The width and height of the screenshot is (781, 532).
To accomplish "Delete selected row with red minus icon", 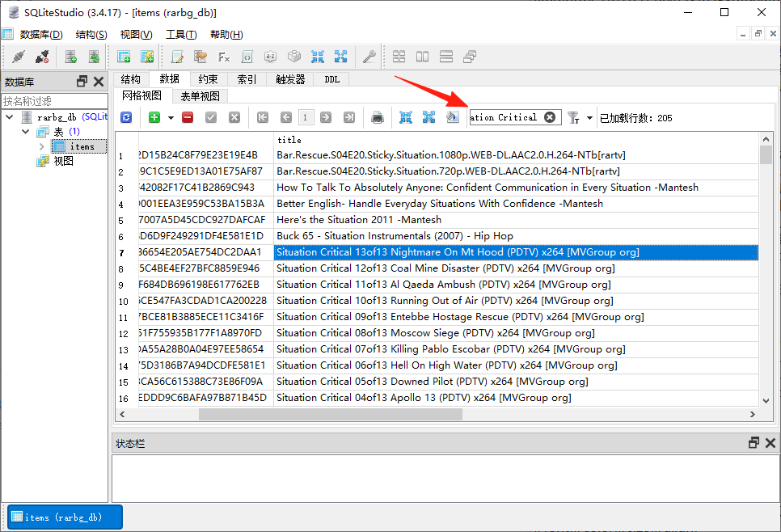I will tap(188, 117).
